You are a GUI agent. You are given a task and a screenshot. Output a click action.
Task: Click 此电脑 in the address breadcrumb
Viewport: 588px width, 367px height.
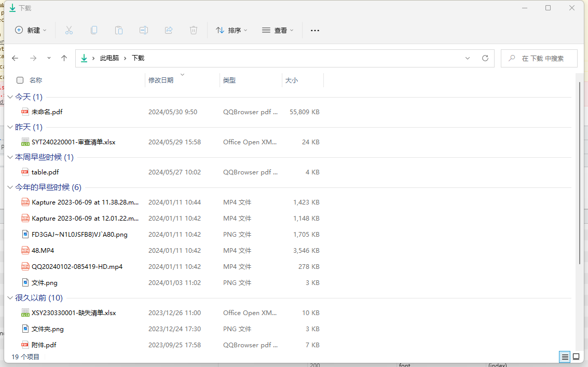point(110,58)
